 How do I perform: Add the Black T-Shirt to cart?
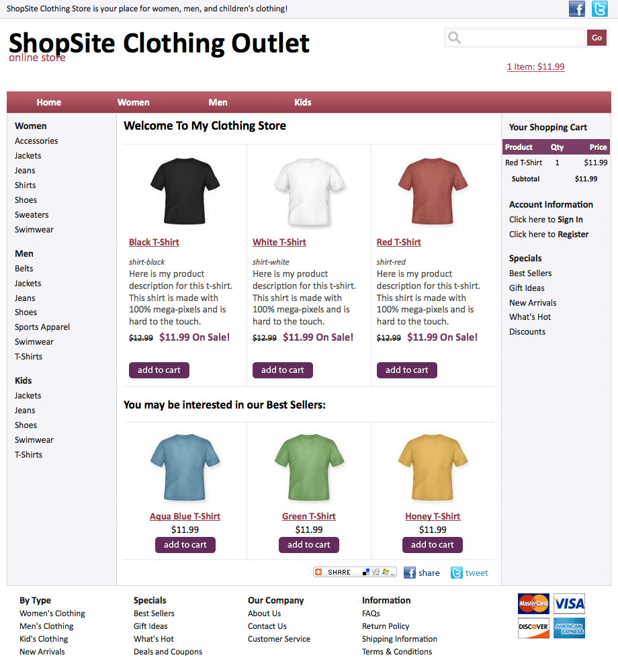[x=159, y=370]
